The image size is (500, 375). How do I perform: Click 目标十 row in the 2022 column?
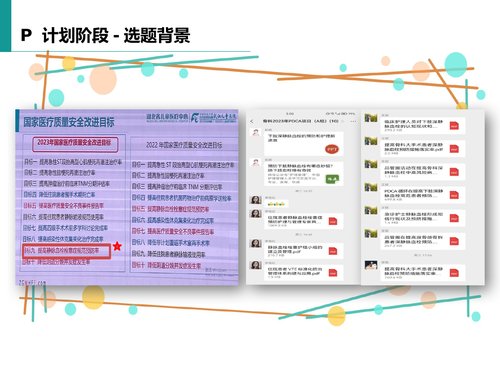166,266
